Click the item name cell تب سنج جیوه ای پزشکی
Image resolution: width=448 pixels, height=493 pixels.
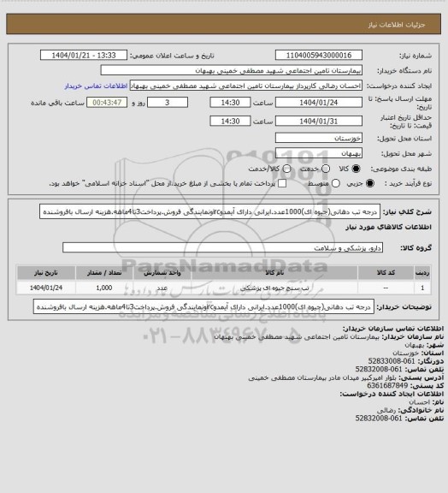tap(274, 288)
